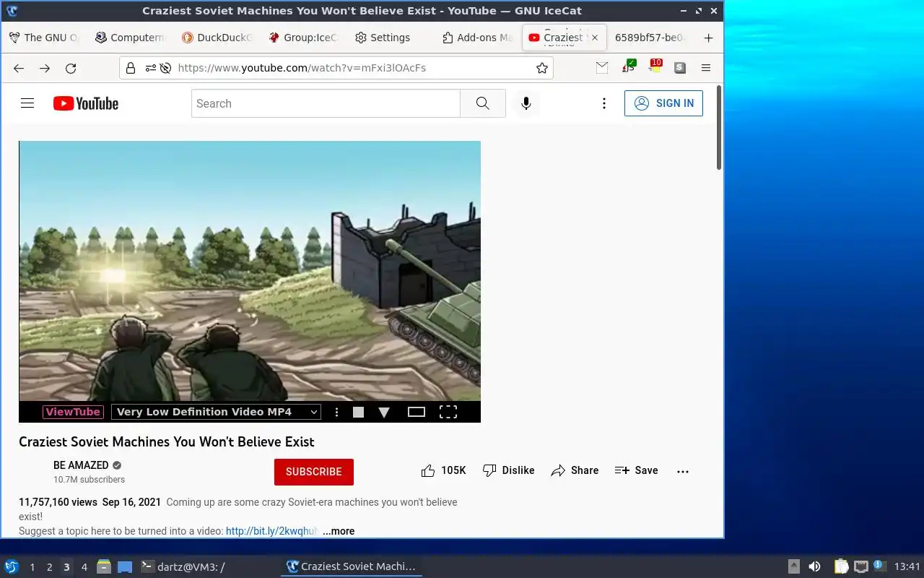The image size is (924, 578).
Task: Open the http://bit.ly/2kwqhu link
Action: coord(271,531)
